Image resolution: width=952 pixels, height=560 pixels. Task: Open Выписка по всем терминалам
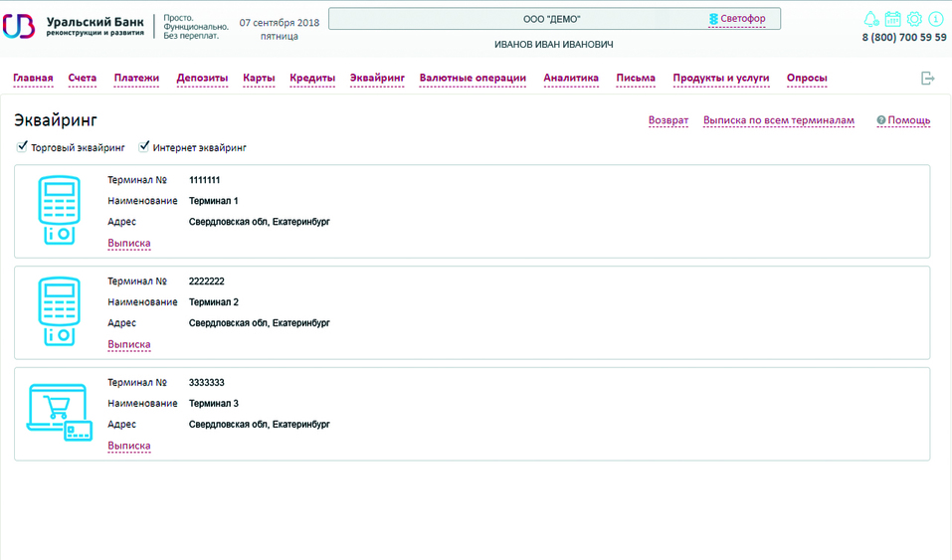click(778, 120)
